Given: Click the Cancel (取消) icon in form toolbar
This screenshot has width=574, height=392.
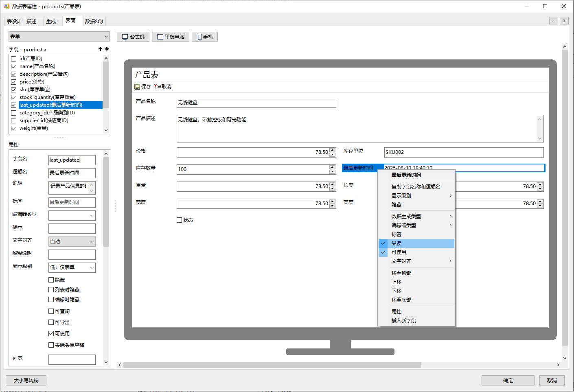Looking at the screenshot, I should 158,87.
